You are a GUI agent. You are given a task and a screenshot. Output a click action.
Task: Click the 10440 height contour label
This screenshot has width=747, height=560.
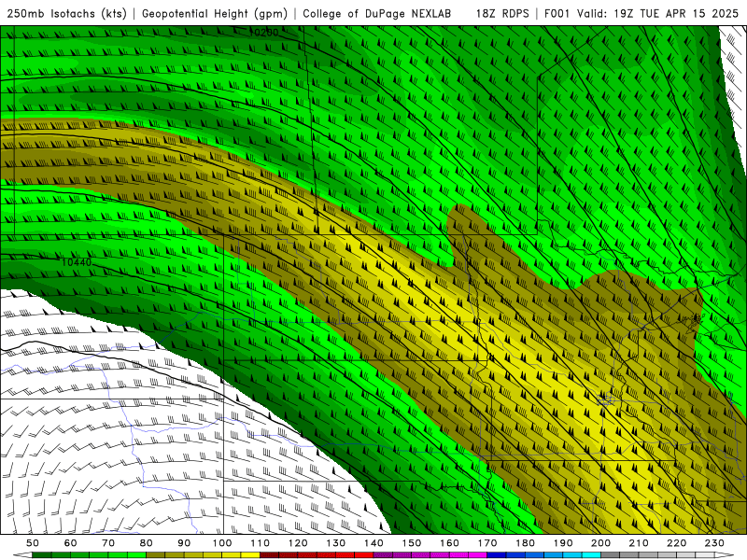pos(77,262)
